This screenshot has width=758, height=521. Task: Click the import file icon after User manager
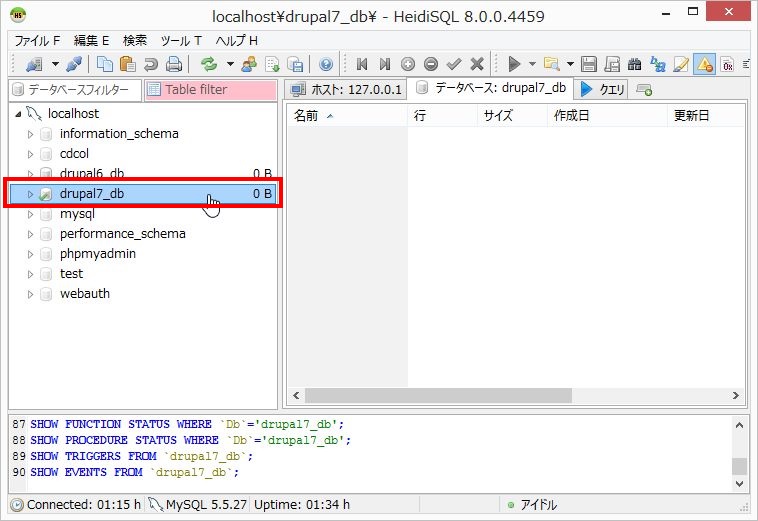coord(272,64)
